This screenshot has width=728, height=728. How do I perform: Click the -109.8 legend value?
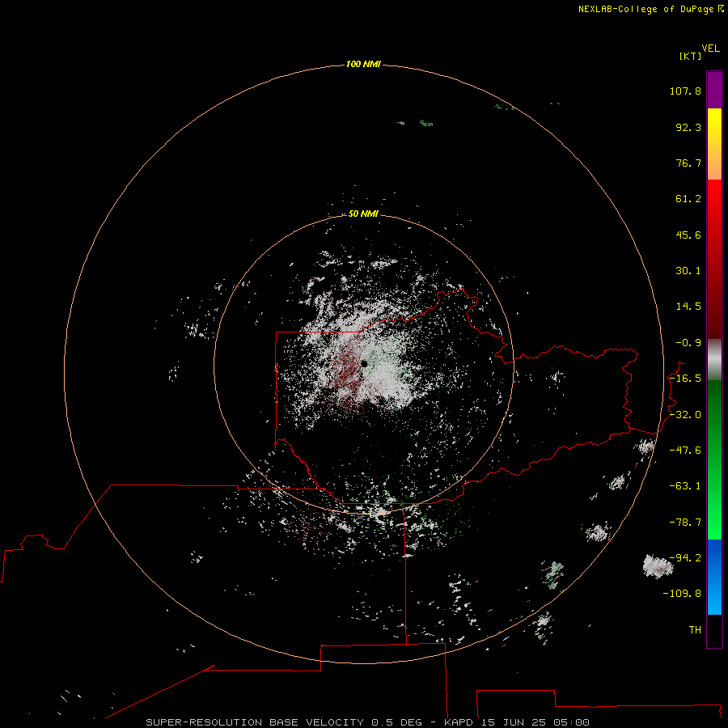(682, 594)
